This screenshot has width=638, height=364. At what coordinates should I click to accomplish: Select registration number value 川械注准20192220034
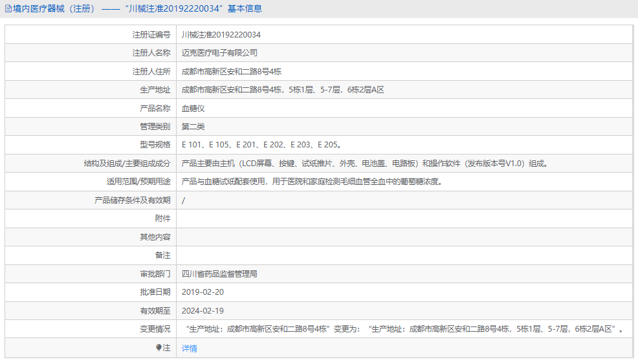click(221, 34)
